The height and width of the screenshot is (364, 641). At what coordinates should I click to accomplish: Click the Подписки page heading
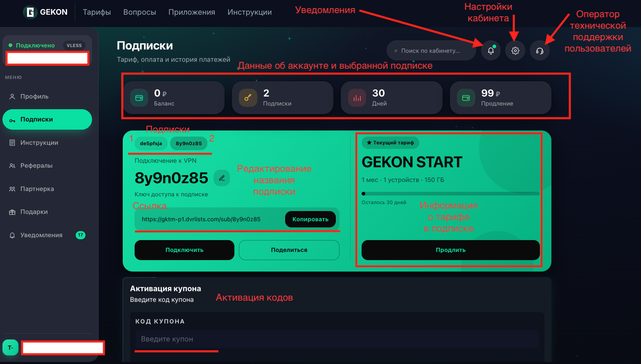[x=145, y=46]
